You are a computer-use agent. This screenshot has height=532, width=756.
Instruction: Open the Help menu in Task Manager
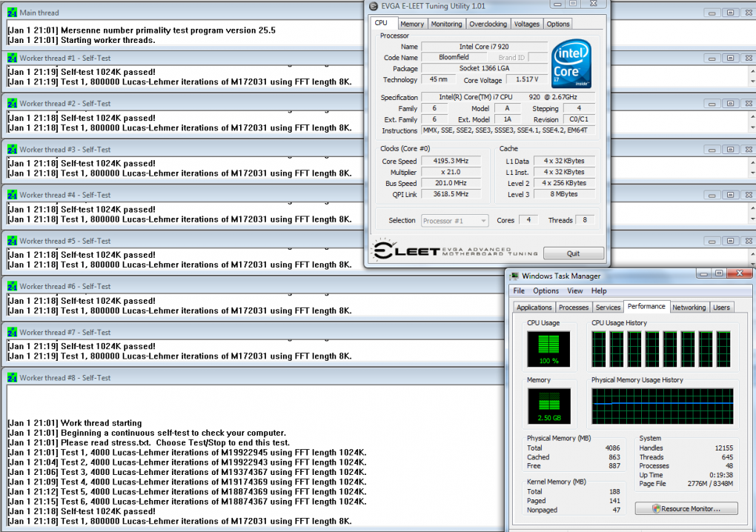[x=599, y=291]
